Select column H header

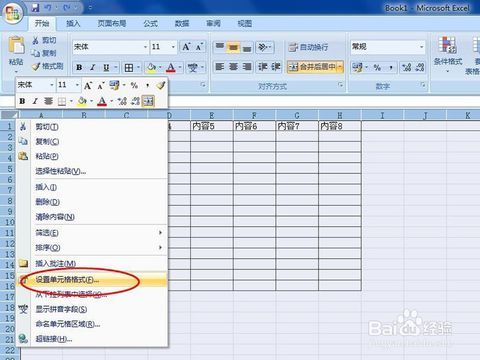(340, 115)
